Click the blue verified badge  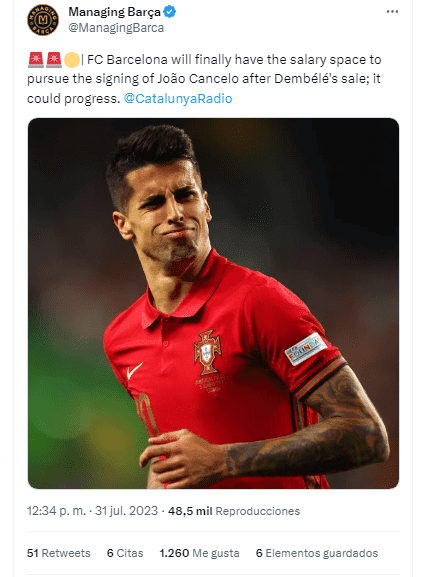click(170, 12)
